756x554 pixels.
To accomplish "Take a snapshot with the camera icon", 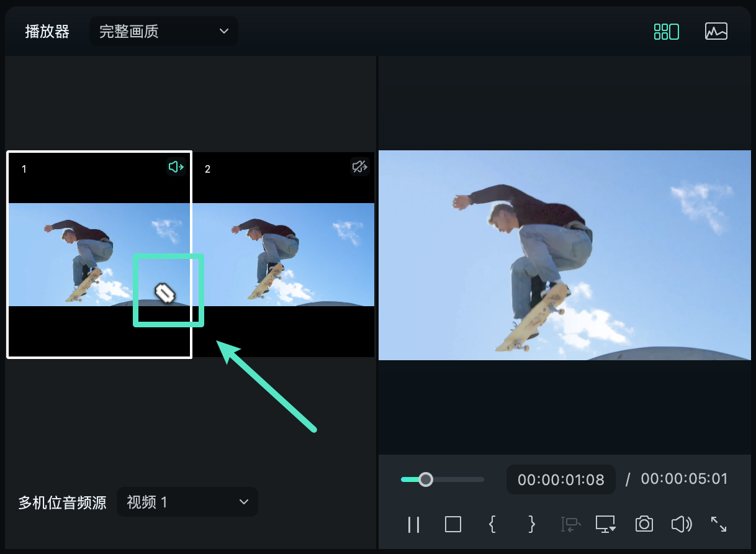I will (x=644, y=525).
